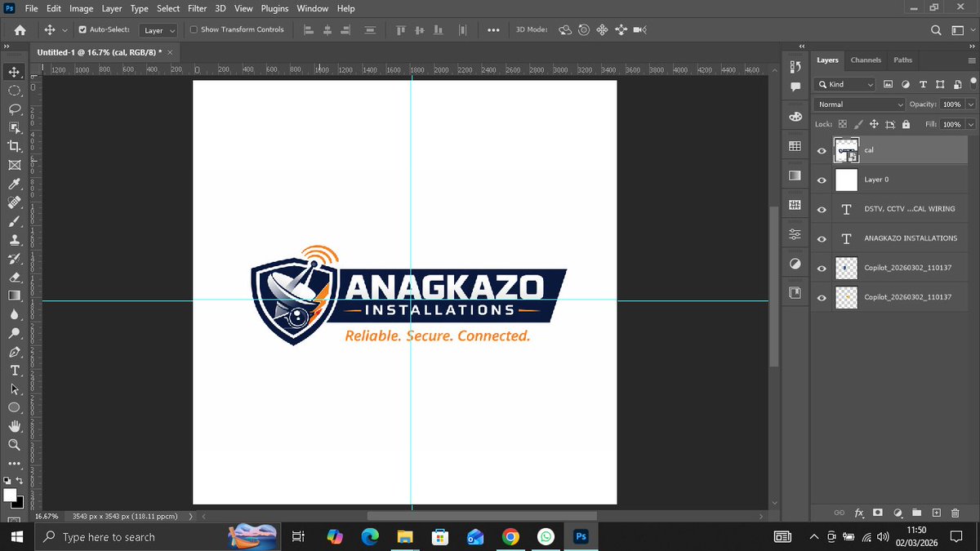Select the Crop tool
980x551 pixels.
pyautogui.click(x=15, y=146)
